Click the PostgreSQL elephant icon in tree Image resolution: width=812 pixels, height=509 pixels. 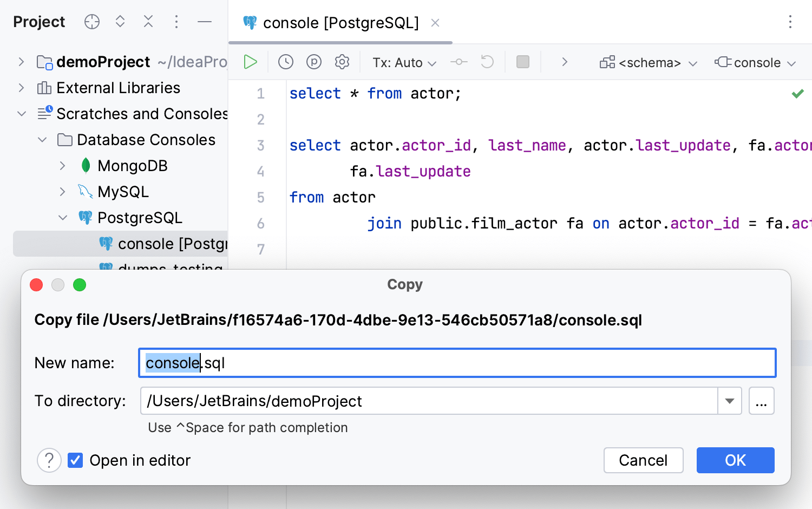(x=86, y=218)
